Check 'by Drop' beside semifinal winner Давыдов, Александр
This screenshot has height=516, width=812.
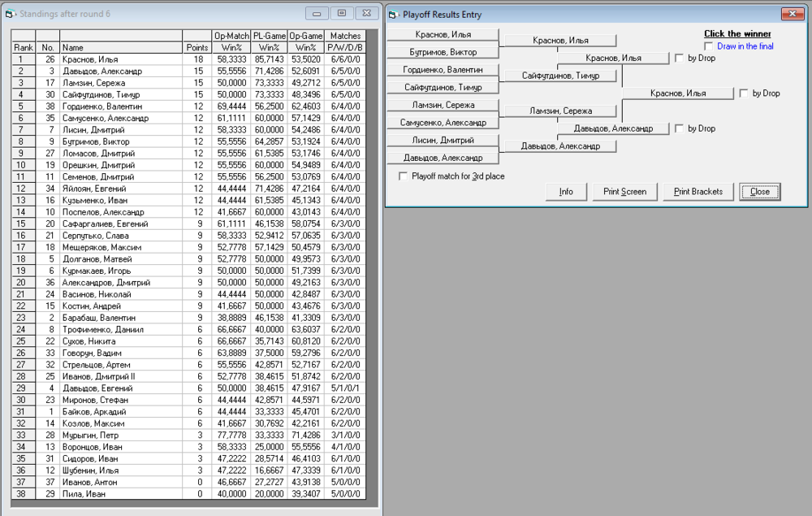click(x=679, y=128)
